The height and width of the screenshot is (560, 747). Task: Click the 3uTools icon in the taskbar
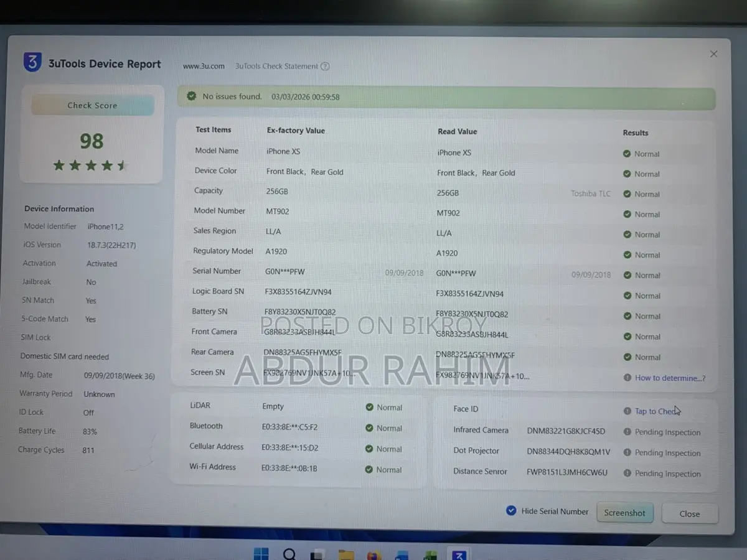(x=459, y=554)
